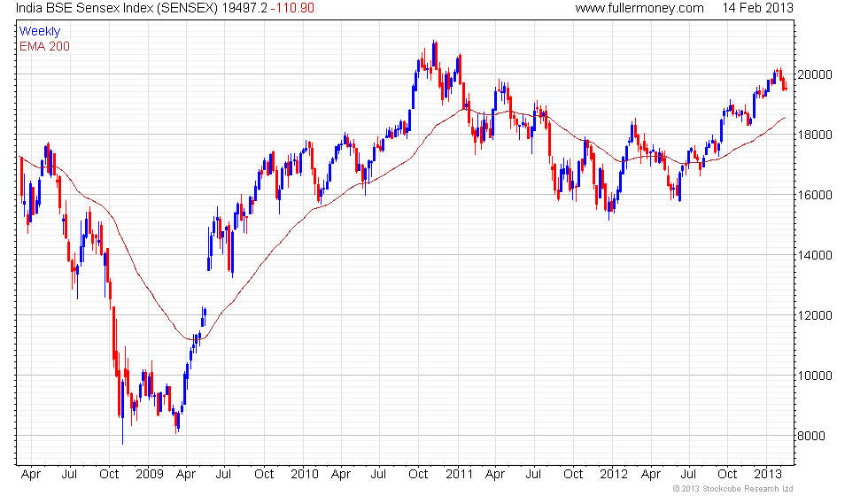Open the www.fullermoney.com address text
The width and height of the screenshot is (868, 496).
click(x=639, y=8)
